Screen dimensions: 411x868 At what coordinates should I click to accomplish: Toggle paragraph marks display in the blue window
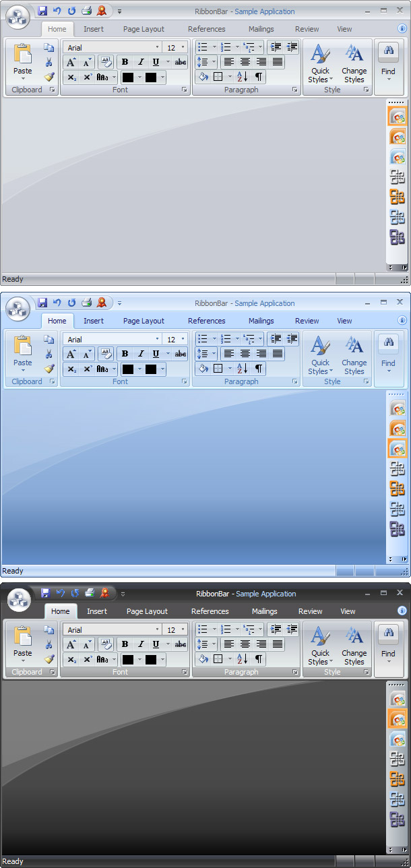pyautogui.click(x=259, y=369)
